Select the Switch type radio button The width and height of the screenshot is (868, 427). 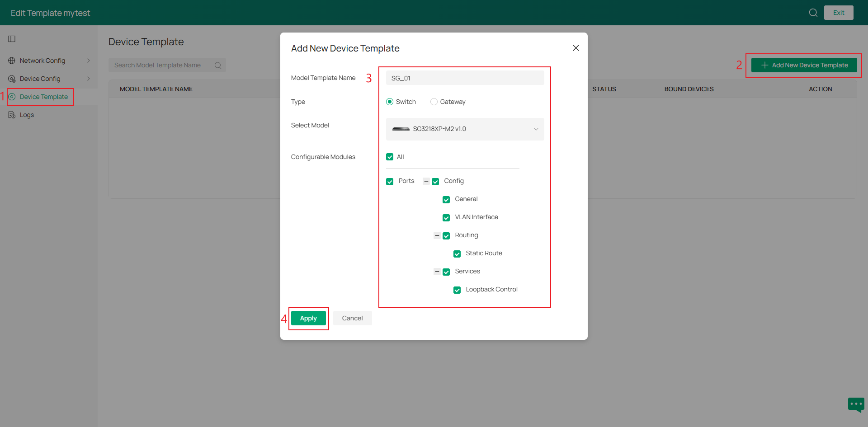(x=390, y=102)
